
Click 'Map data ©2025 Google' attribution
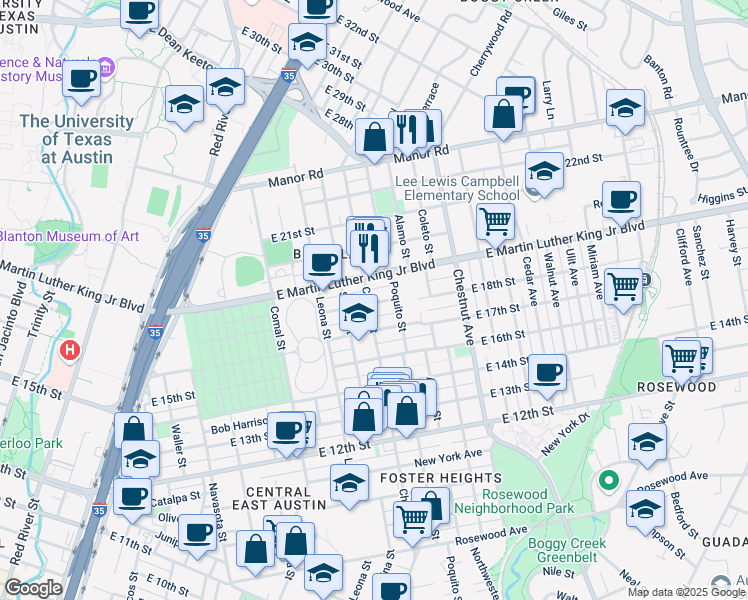[x=687, y=592]
